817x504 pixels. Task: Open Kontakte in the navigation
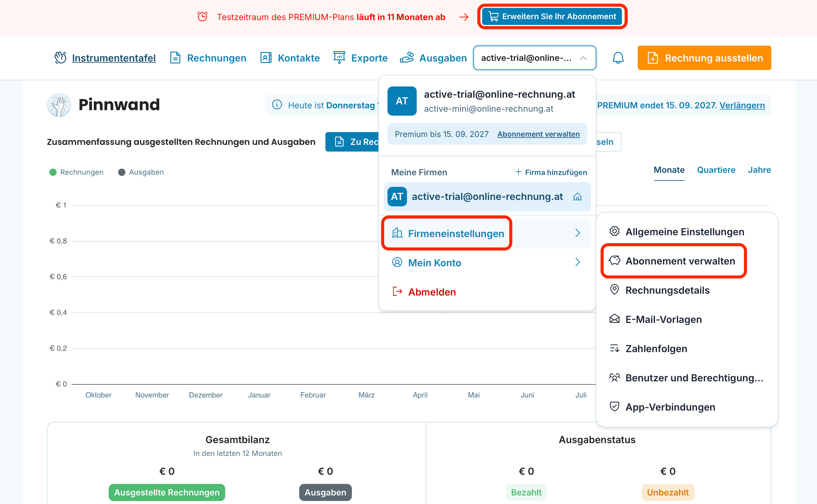pos(290,58)
